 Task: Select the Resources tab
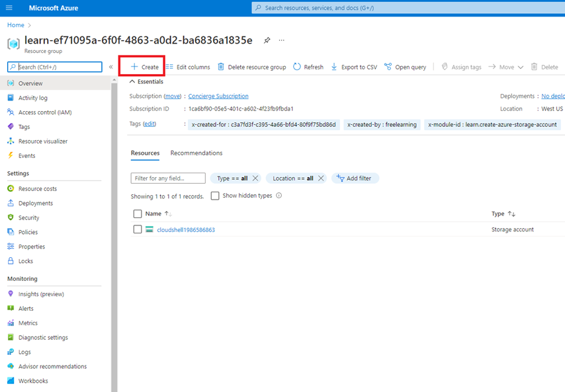(x=145, y=153)
